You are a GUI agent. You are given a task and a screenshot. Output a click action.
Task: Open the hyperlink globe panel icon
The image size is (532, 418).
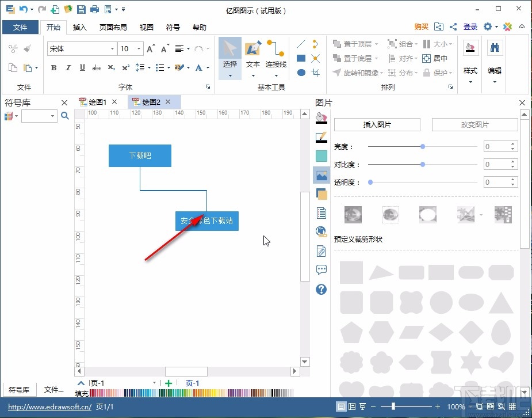point(321,232)
